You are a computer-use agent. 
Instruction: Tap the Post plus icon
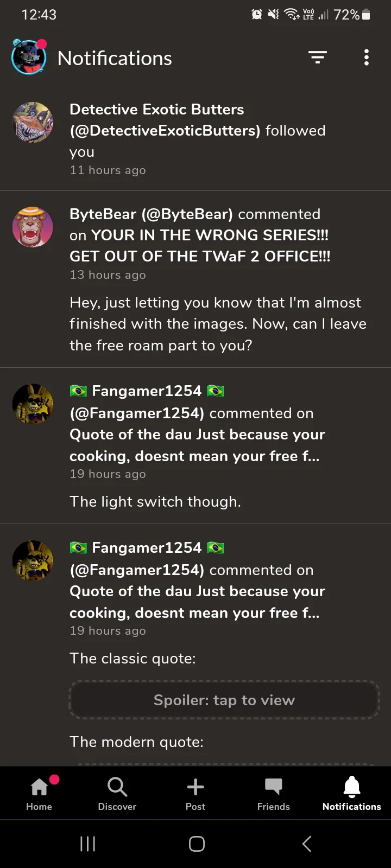pos(195,793)
